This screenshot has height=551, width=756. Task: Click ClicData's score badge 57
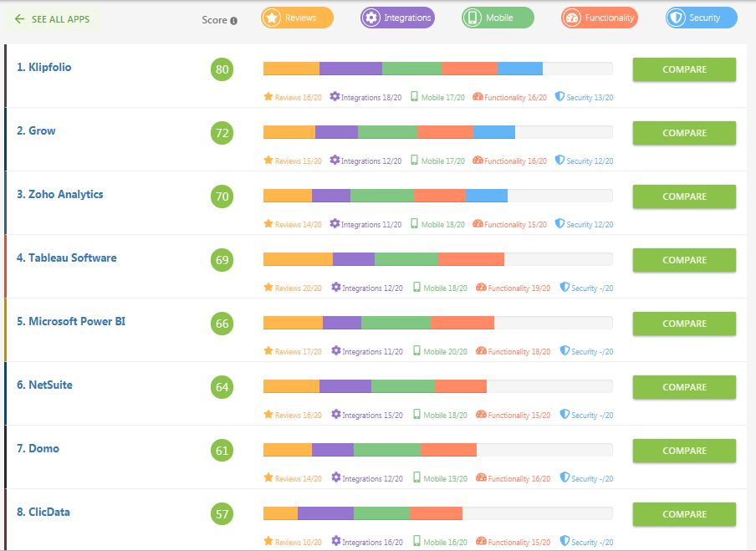click(x=222, y=515)
